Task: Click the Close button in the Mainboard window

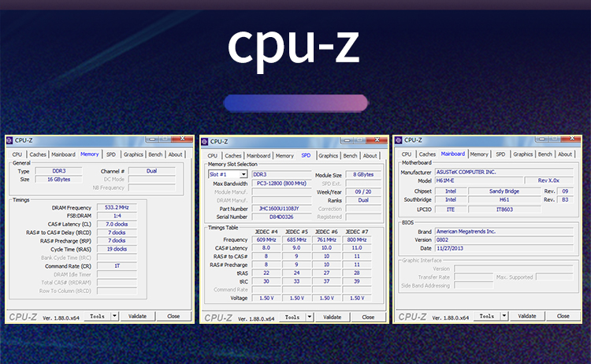Action: 563,316
